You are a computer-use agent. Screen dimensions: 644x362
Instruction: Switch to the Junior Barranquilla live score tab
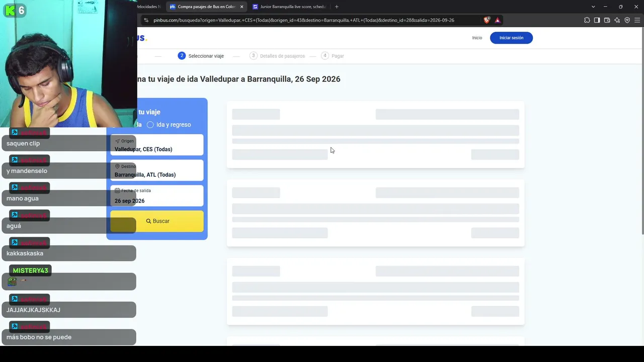click(289, 7)
